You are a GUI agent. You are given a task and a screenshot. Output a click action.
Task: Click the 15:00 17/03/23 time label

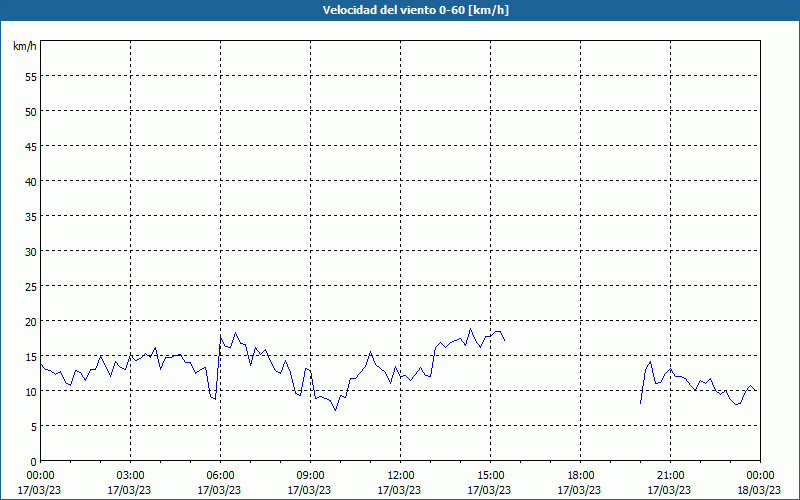pos(490,483)
